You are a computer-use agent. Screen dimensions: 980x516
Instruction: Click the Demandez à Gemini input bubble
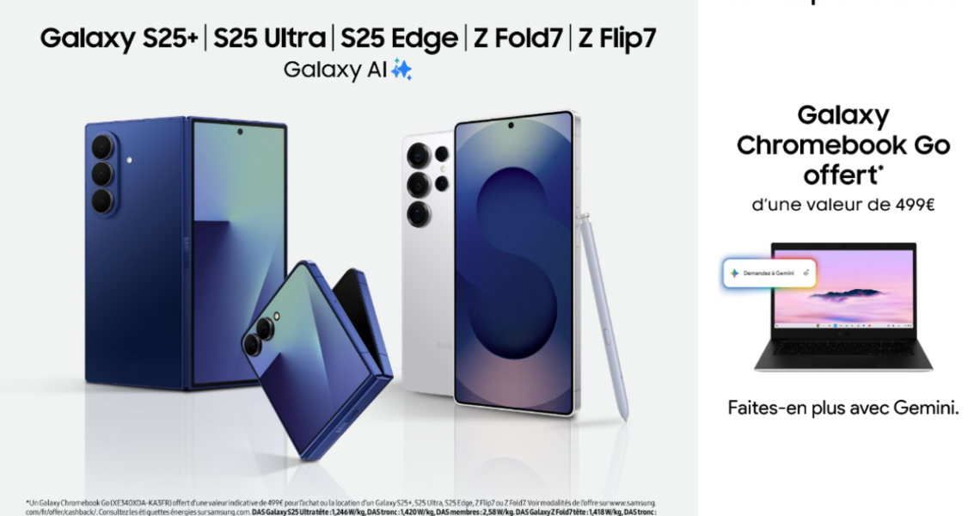770,273
